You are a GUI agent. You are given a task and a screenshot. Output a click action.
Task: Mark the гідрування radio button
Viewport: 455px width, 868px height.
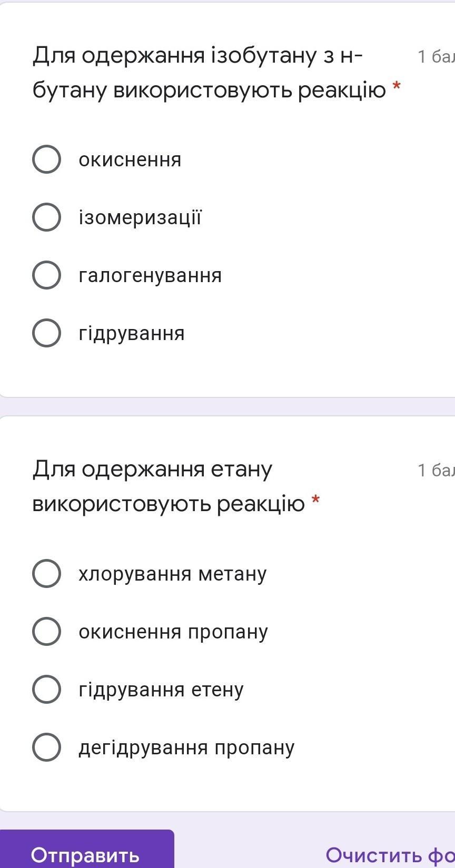tap(46, 333)
